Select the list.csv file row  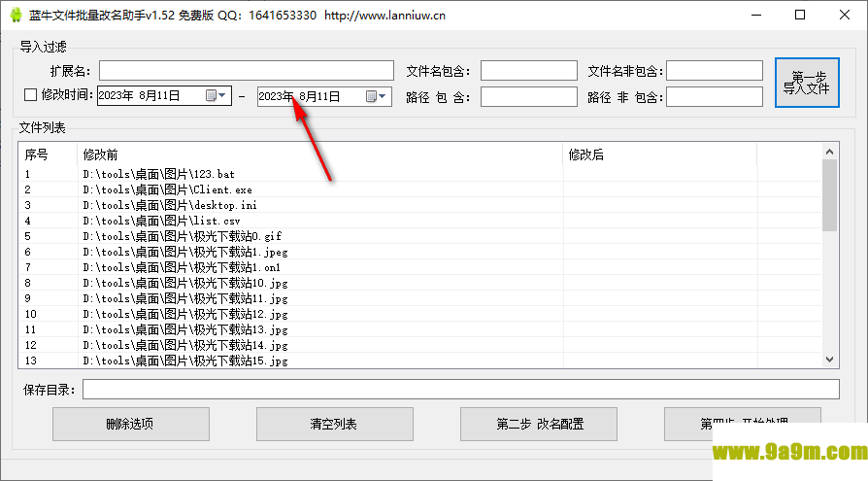coord(419,221)
